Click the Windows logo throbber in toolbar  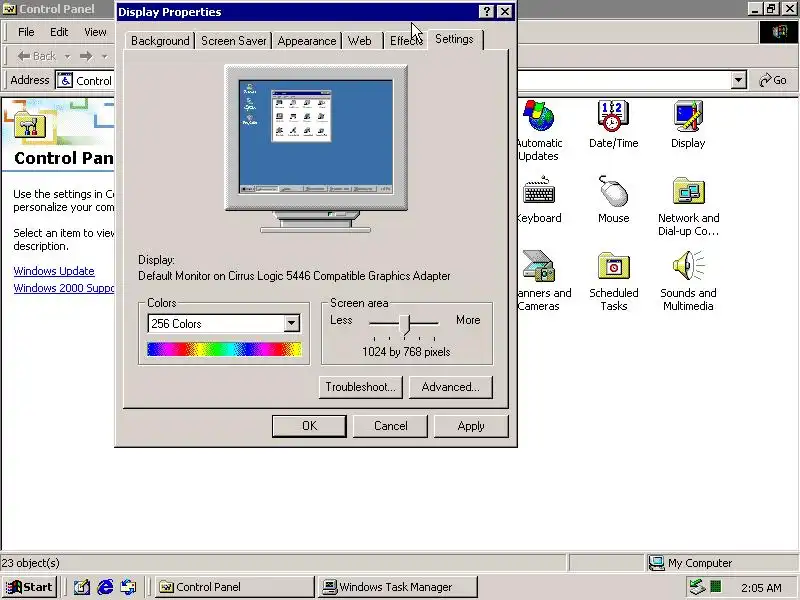click(779, 32)
